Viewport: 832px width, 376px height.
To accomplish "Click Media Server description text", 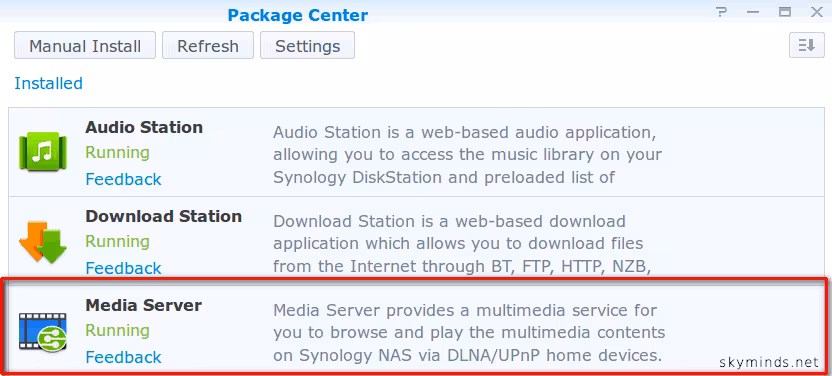I will pos(469,333).
